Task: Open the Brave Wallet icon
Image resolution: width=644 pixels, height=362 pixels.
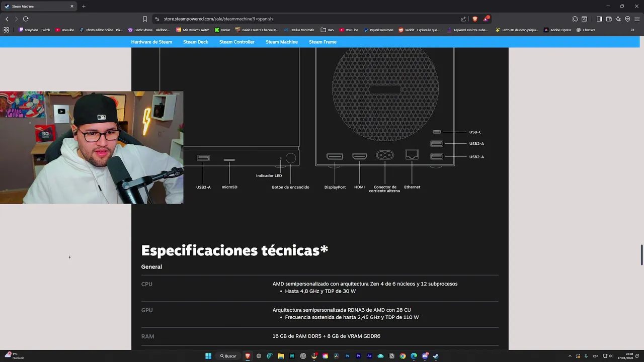Action: 609,19
